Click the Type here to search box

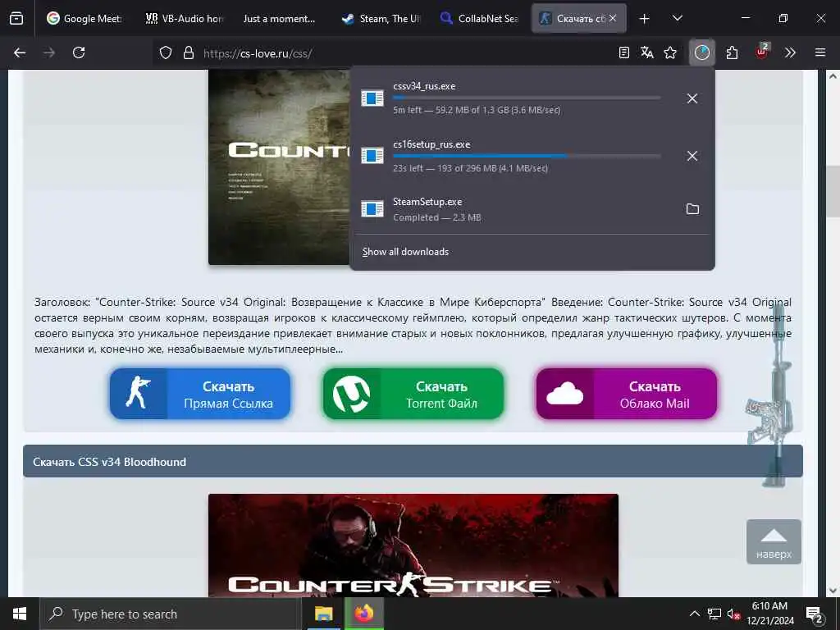click(171, 614)
